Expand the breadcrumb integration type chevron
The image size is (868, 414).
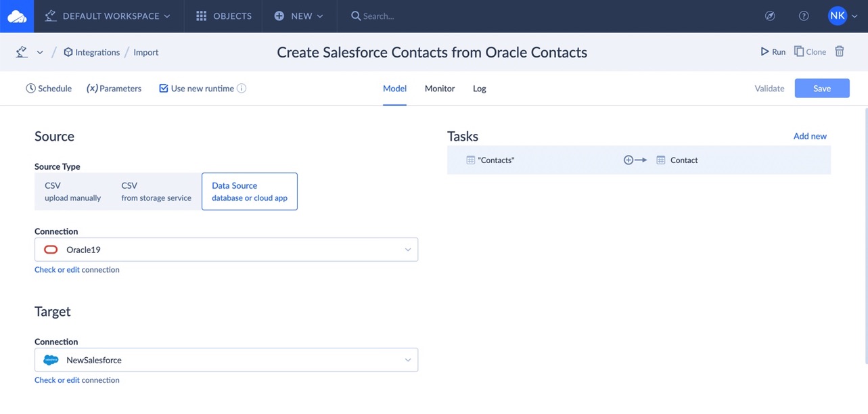[x=40, y=53]
